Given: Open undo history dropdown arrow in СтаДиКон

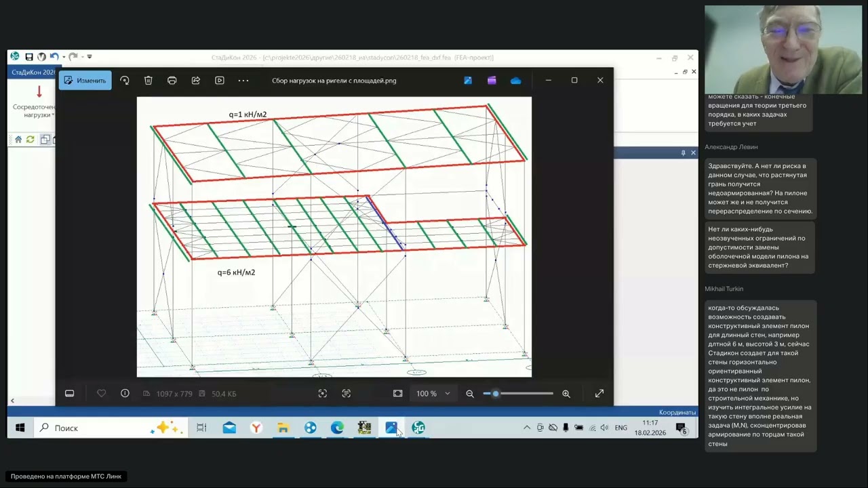Looking at the screenshot, I should pyautogui.click(x=63, y=57).
